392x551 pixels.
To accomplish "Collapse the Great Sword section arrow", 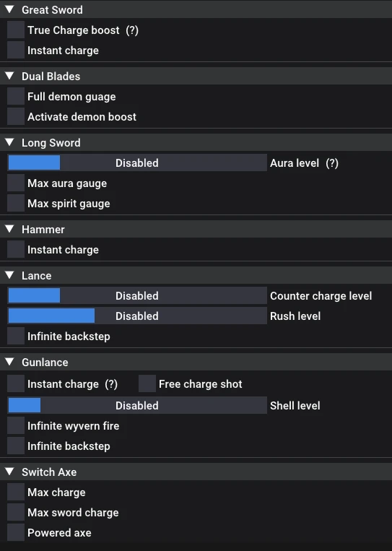I will 10,9.
